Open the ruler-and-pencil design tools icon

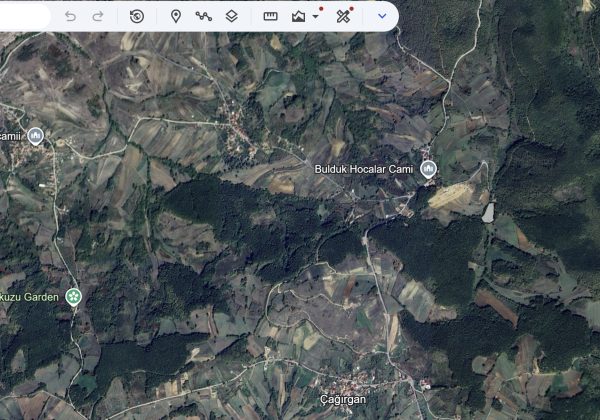(x=343, y=16)
